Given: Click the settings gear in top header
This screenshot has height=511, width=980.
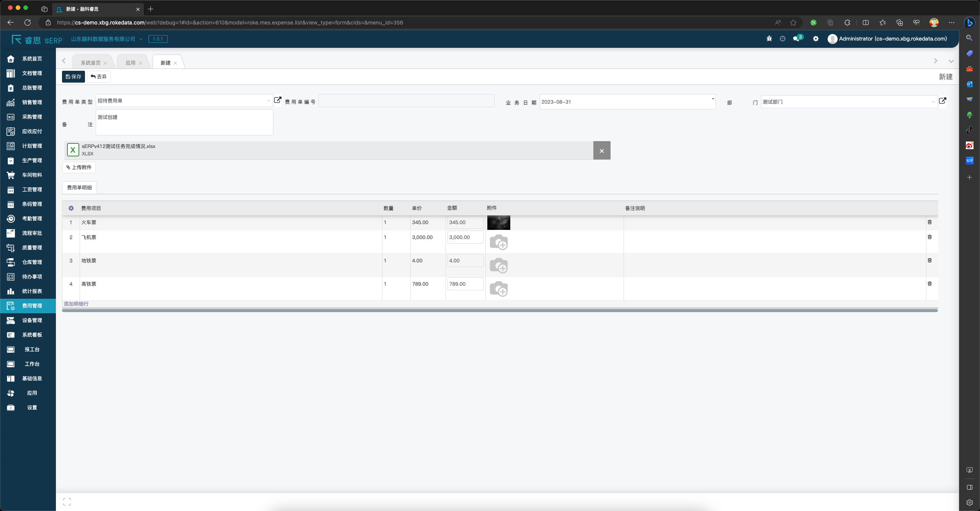Looking at the screenshot, I should coord(816,39).
